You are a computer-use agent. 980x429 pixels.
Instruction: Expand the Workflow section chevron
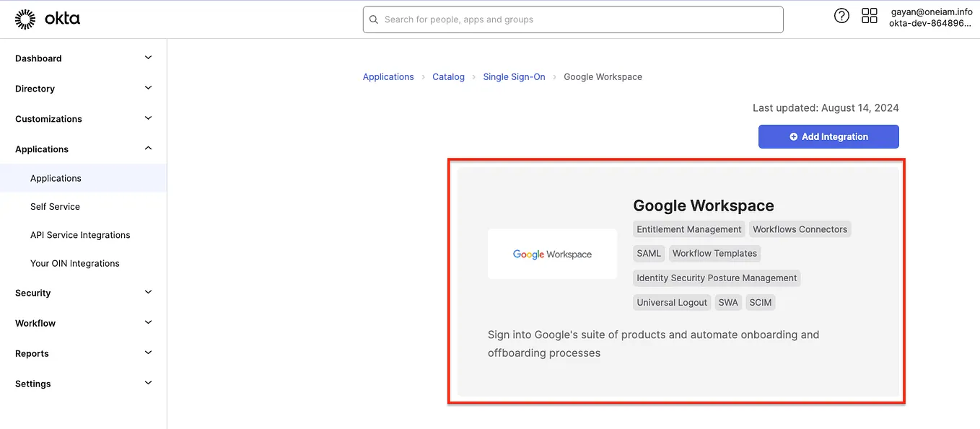coord(148,322)
